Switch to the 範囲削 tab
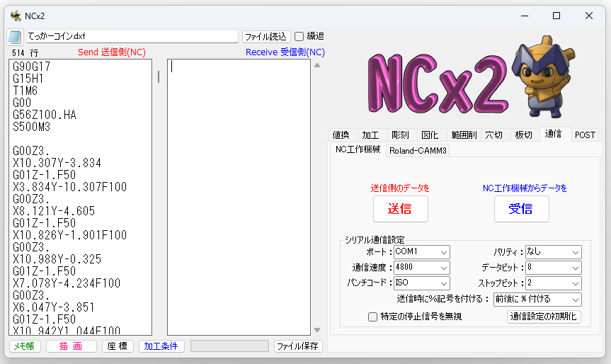The width and height of the screenshot is (611, 364). click(x=464, y=135)
